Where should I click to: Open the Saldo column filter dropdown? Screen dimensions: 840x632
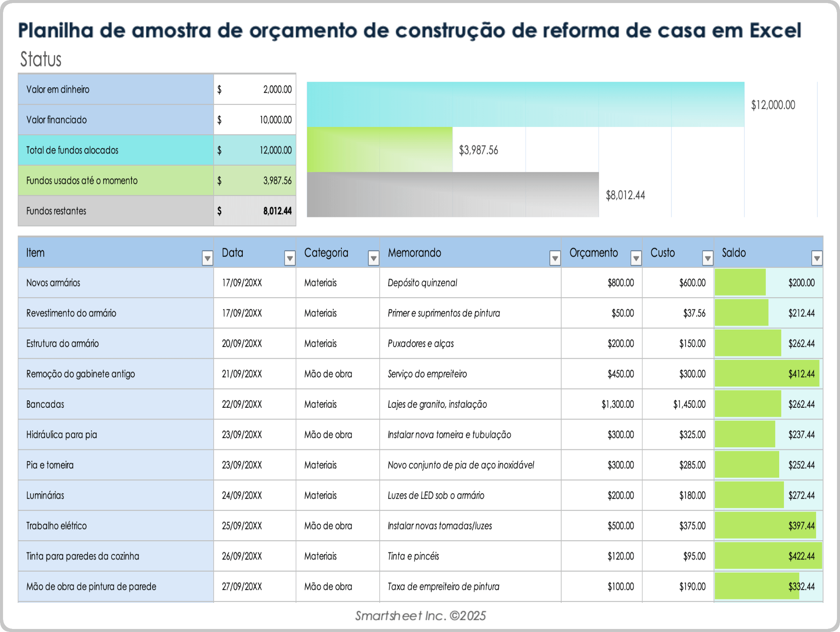coord(817,258)
